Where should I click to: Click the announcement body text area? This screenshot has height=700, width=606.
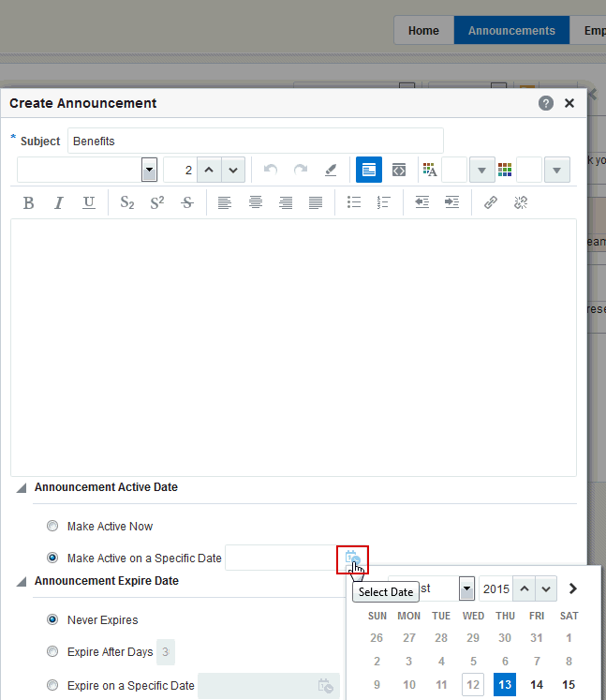tap(293, 348)
